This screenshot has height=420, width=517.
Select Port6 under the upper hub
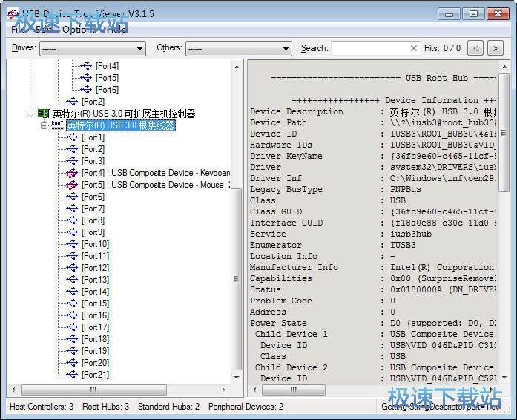click(x=107, y=90)
